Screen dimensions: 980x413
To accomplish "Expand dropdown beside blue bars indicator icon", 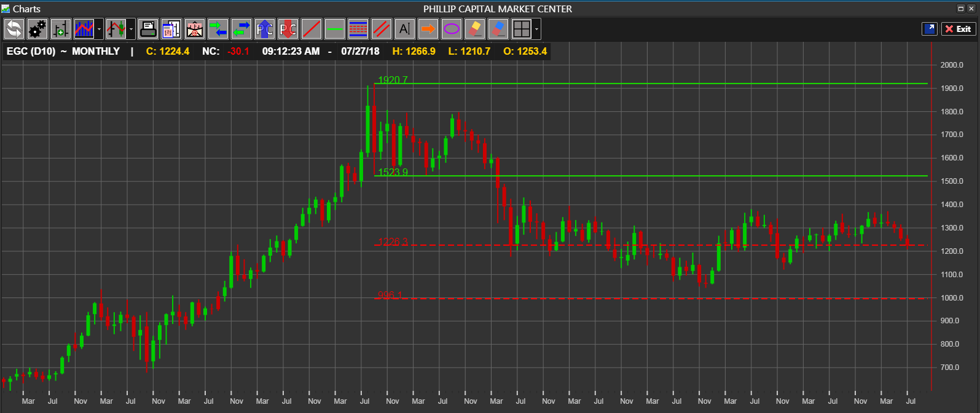I will coord(99,29).
